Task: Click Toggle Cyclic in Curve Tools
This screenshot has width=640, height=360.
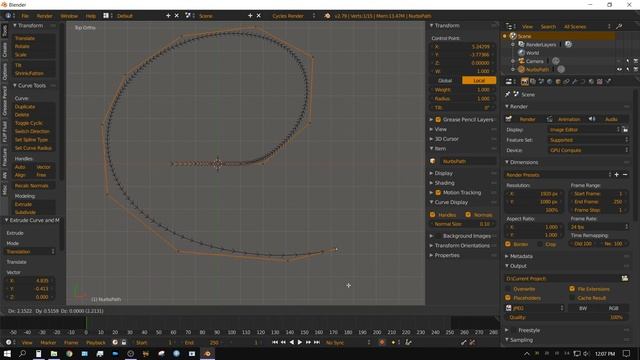Action: point(34,123)
